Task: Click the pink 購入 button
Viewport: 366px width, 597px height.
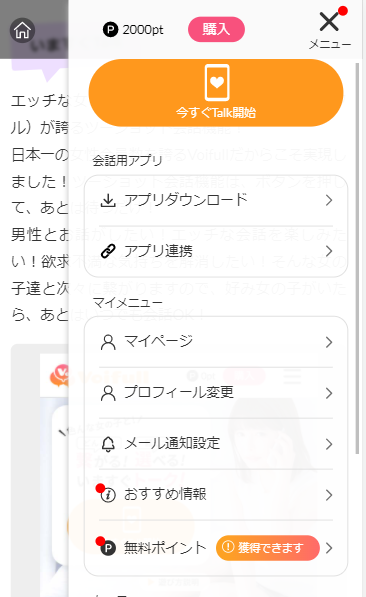Action: (216, 29)
